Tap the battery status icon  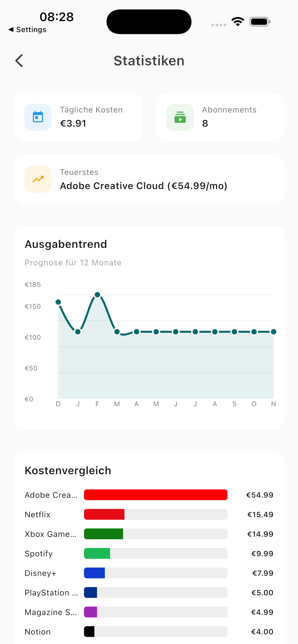click(260, 22)
